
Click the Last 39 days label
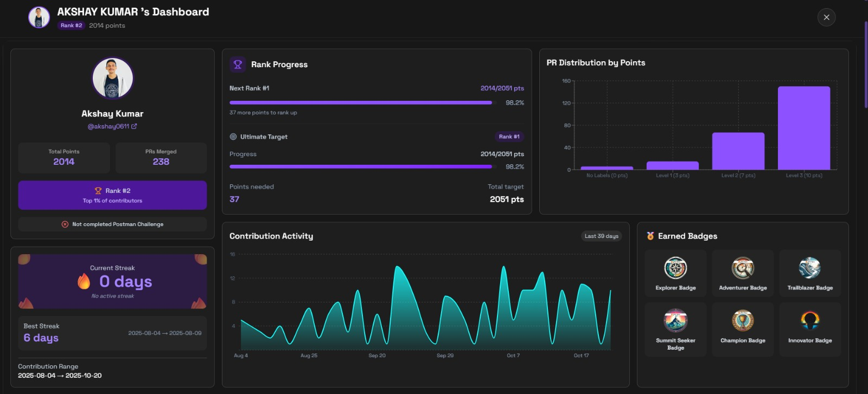[601, 236]
